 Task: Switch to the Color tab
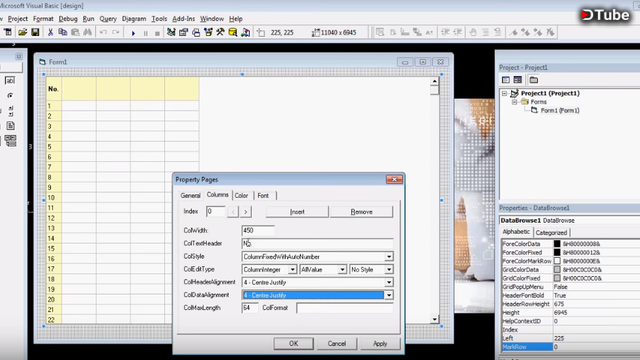(x=241, y=196)
